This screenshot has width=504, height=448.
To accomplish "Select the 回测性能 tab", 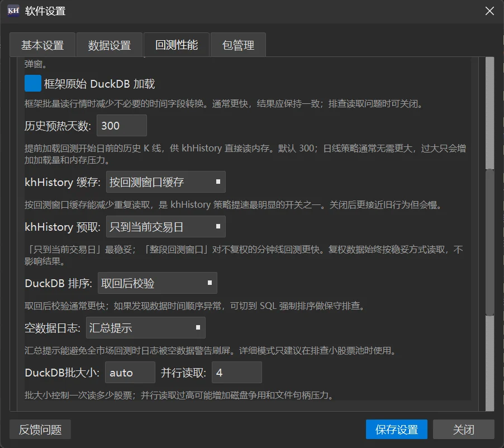I will 177,45.
